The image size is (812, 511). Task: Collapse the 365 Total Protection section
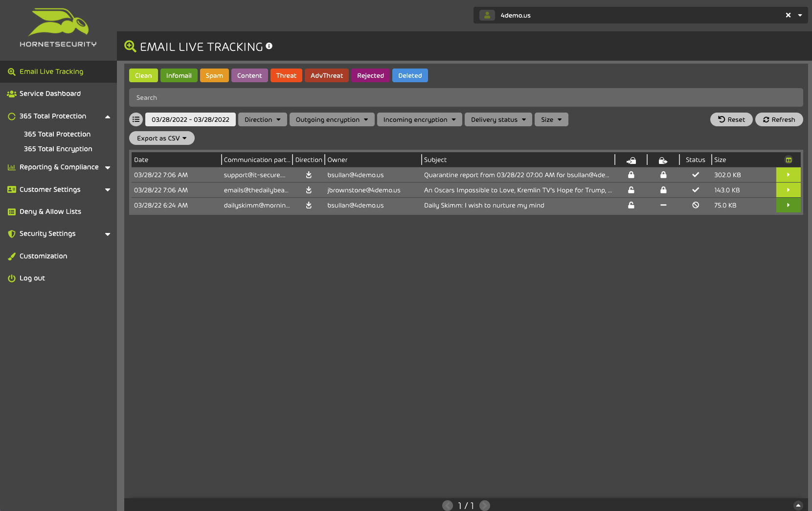108,116
